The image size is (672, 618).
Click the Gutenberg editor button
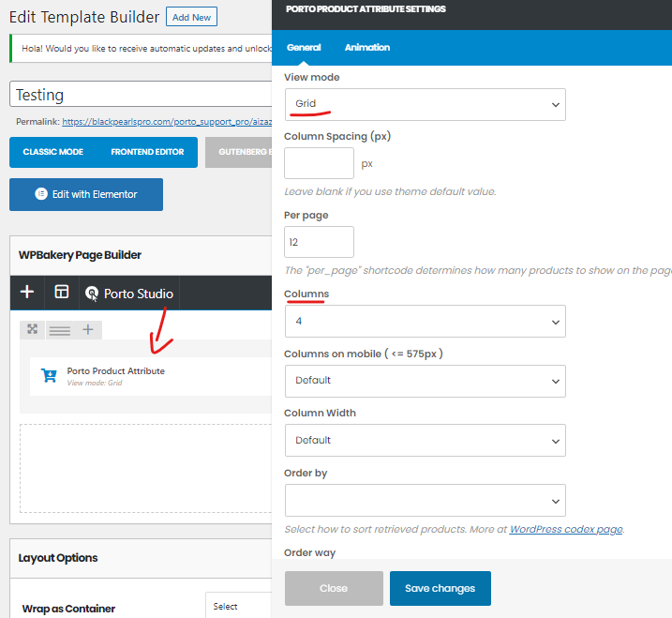(x=239, y=152)
